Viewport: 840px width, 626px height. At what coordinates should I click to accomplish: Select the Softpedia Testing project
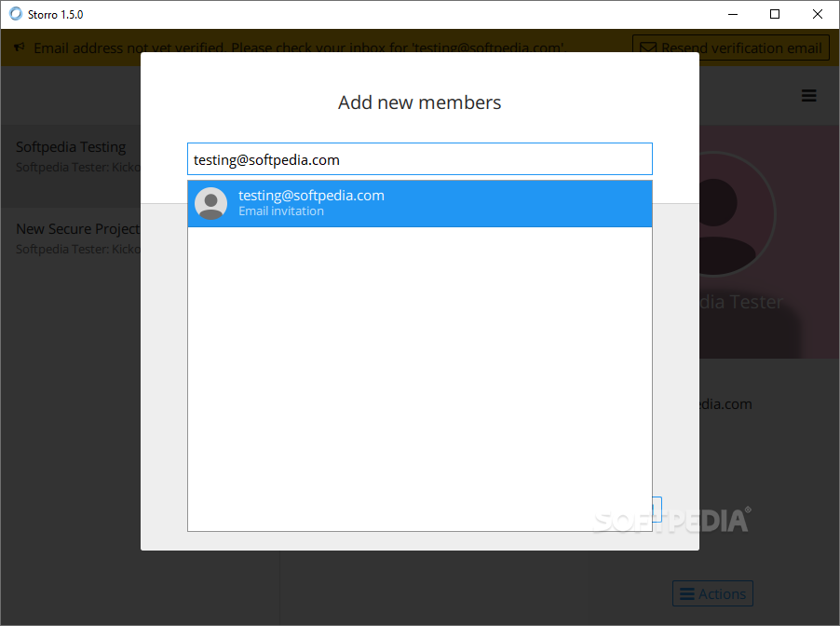[71, 166]
